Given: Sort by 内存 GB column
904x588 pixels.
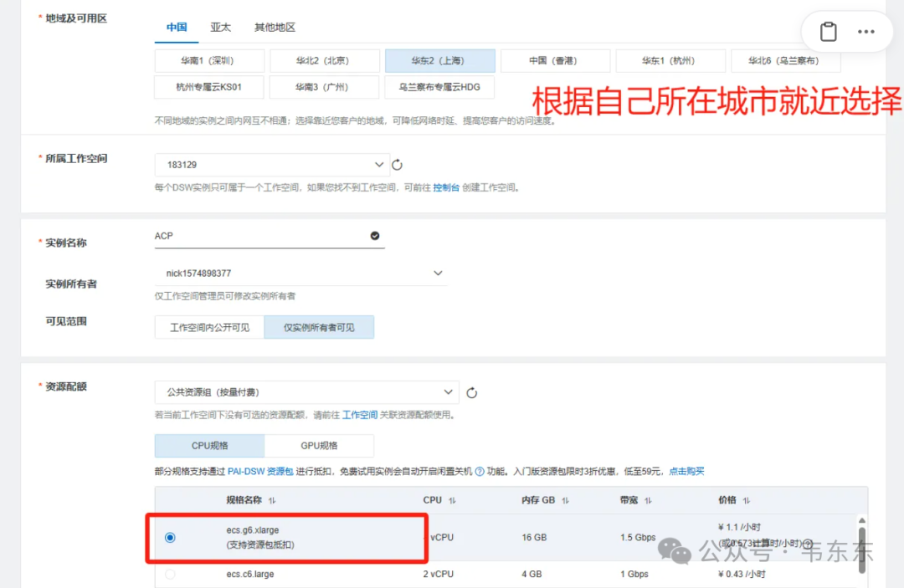Looking at the screenshot, I should (565, 500).
